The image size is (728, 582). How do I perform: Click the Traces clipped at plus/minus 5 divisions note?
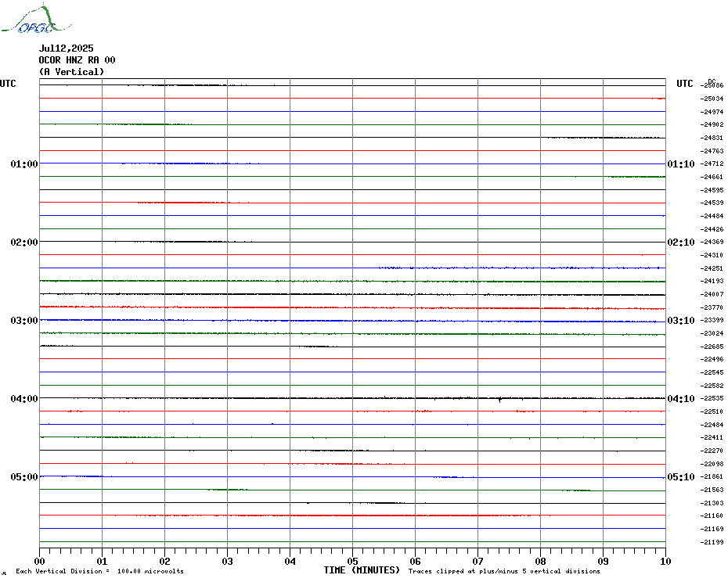click(x=504, y=571)
